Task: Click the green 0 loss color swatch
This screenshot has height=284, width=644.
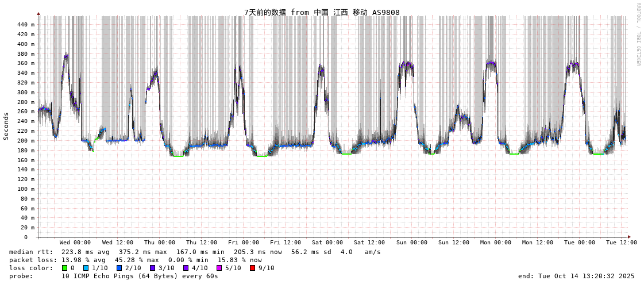Action: click(x=64, y=268)
